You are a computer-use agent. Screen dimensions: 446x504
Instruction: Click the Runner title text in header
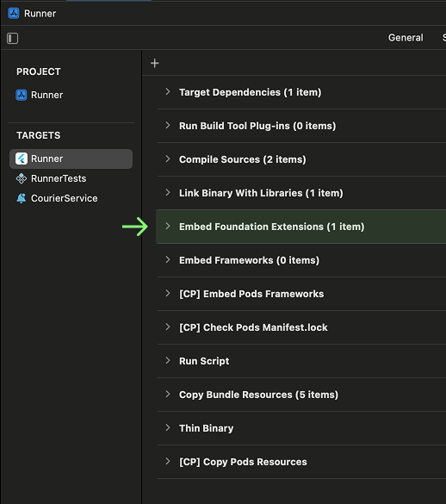click(x=40, y=14)
